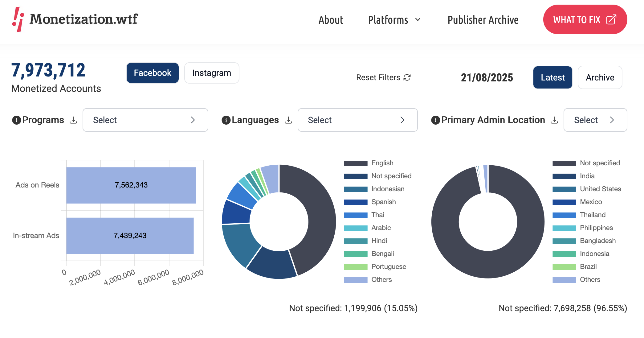Toggle the Spanish legend swatch

click(356, 202)
